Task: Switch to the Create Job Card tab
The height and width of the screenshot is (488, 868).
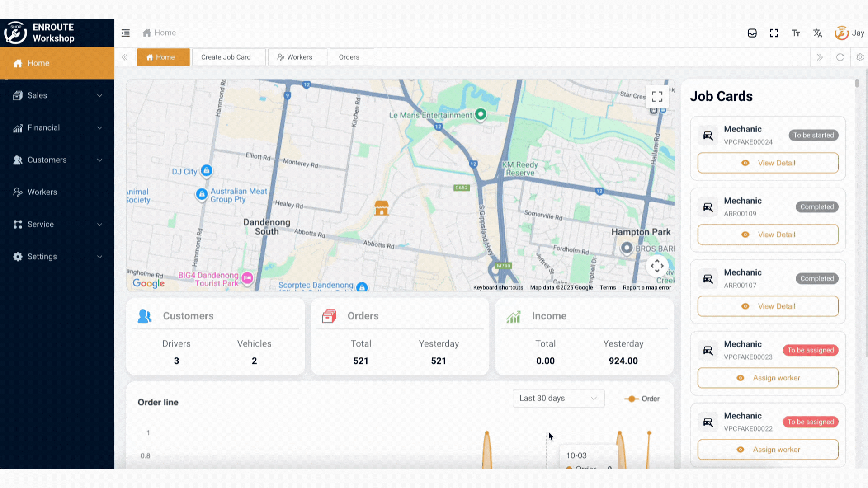Action: (x=226, y=57)
